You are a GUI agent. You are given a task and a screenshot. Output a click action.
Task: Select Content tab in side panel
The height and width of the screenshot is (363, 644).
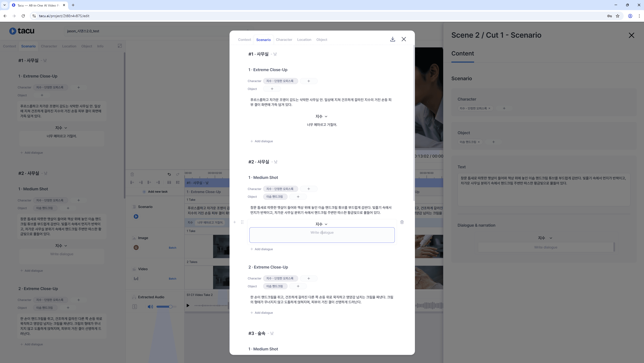(462, 53)
